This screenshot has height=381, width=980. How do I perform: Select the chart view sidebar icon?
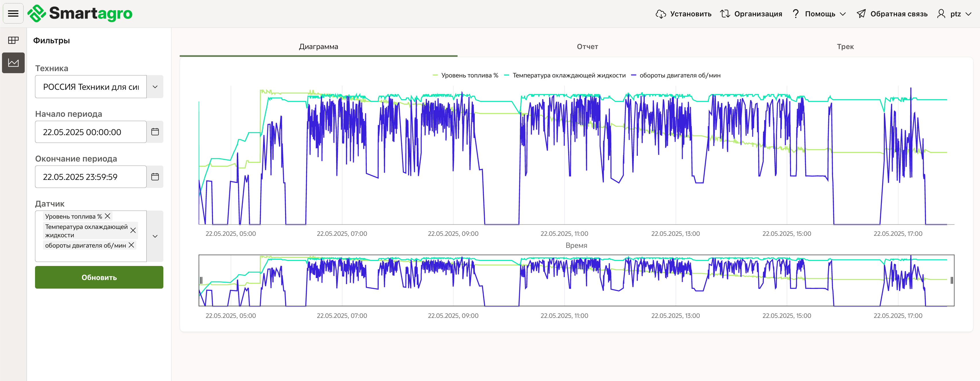click(13, 63)
